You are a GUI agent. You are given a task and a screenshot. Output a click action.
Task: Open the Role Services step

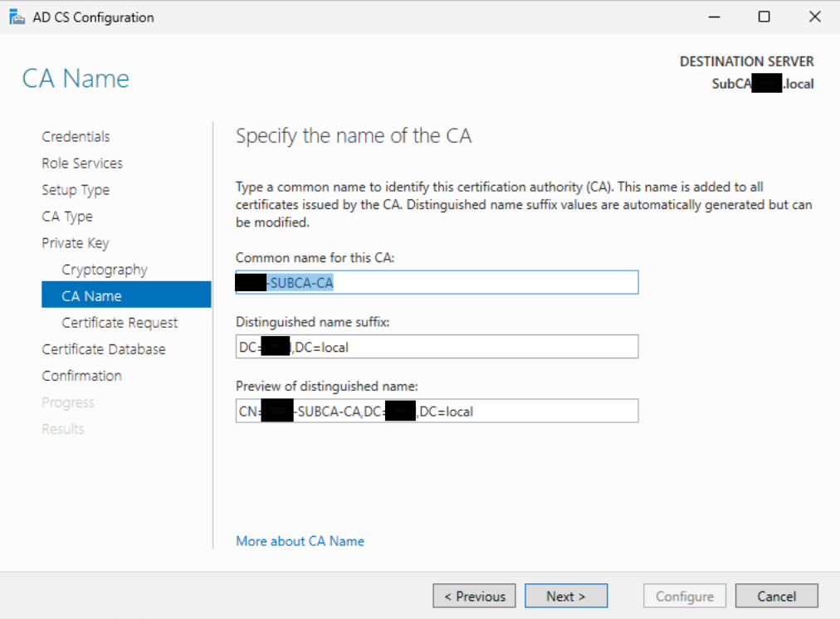(82, 163)
